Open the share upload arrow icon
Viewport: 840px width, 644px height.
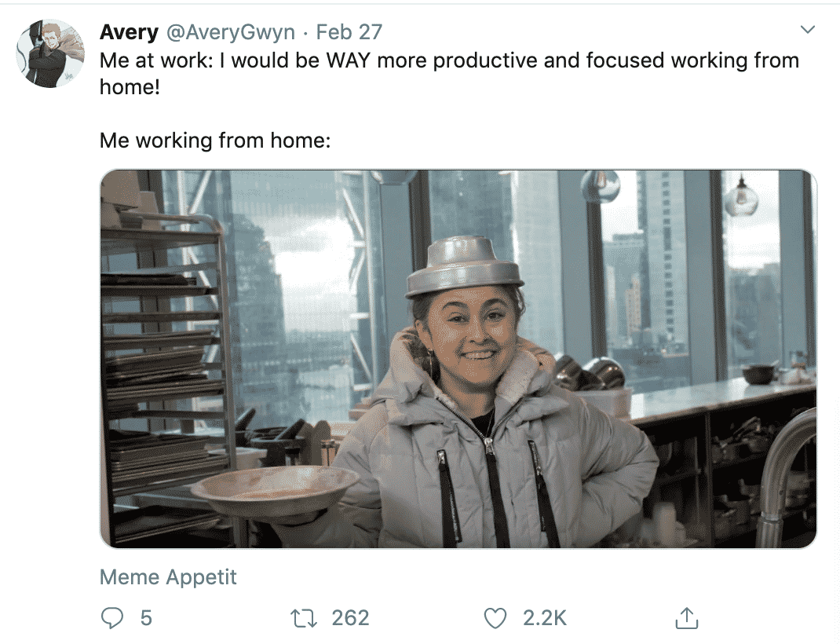(686, 618)
